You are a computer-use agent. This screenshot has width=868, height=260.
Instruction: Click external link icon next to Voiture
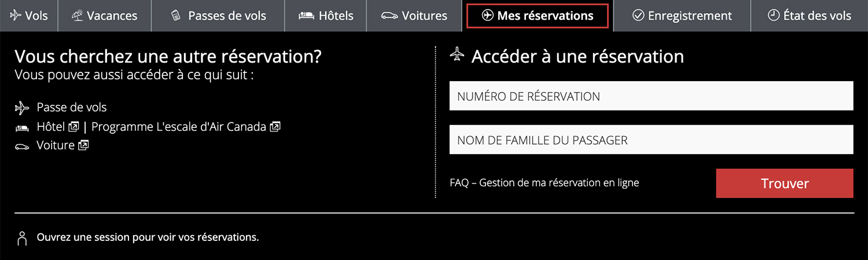[83, 145]
